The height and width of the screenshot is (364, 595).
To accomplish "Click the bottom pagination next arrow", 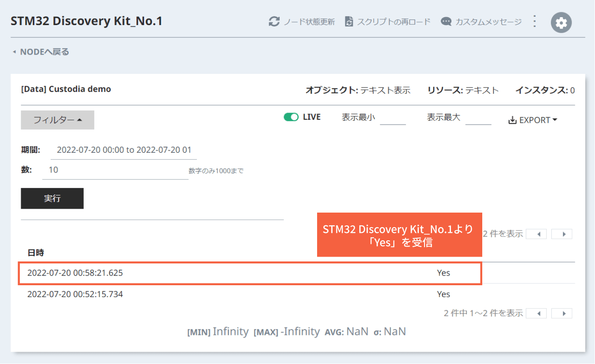I will 562,313.
